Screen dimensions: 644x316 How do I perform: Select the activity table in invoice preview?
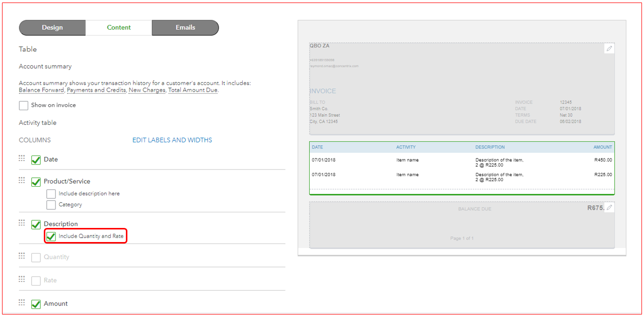point(461,168)
